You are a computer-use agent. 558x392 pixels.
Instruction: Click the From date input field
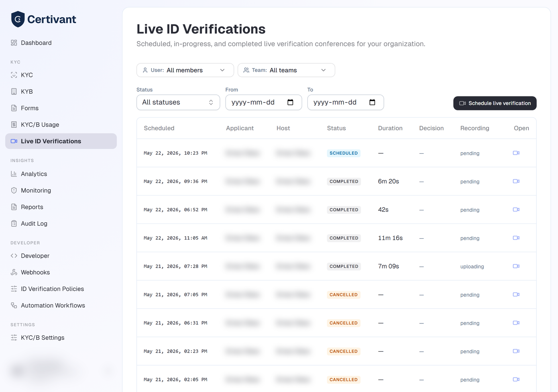coord(263,102)
